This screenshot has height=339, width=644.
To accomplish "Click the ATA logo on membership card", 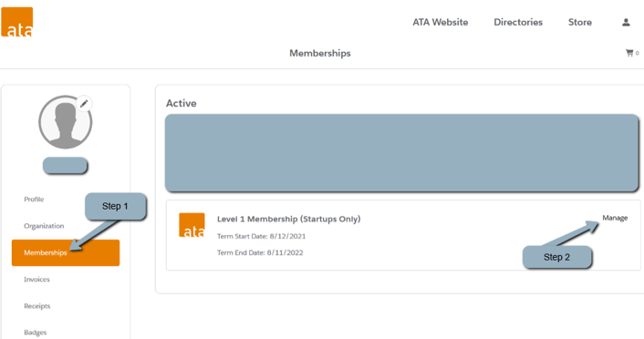I will pyautogui.click(x=192, y=225).
